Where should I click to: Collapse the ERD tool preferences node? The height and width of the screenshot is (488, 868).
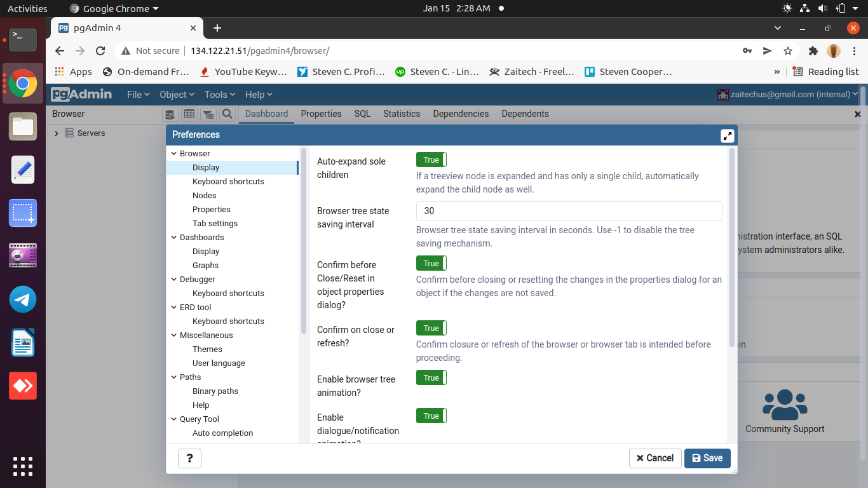(173, 308)
